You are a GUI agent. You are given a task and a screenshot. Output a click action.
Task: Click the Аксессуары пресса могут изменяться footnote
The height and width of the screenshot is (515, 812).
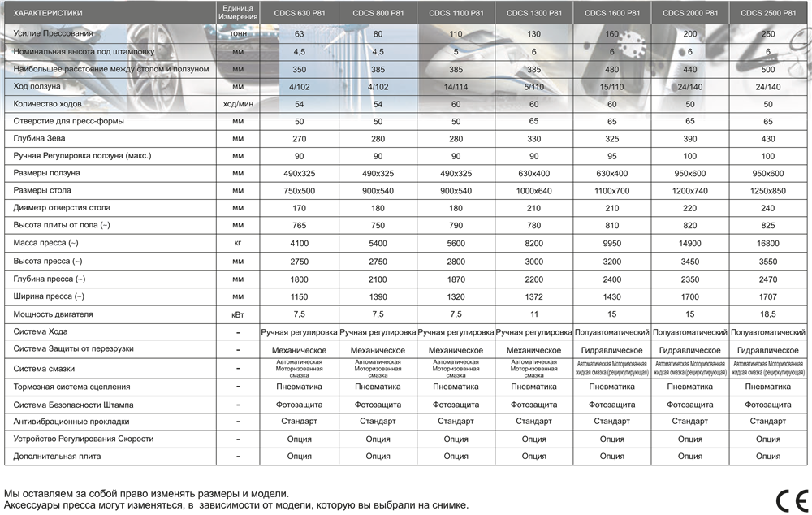236,504
